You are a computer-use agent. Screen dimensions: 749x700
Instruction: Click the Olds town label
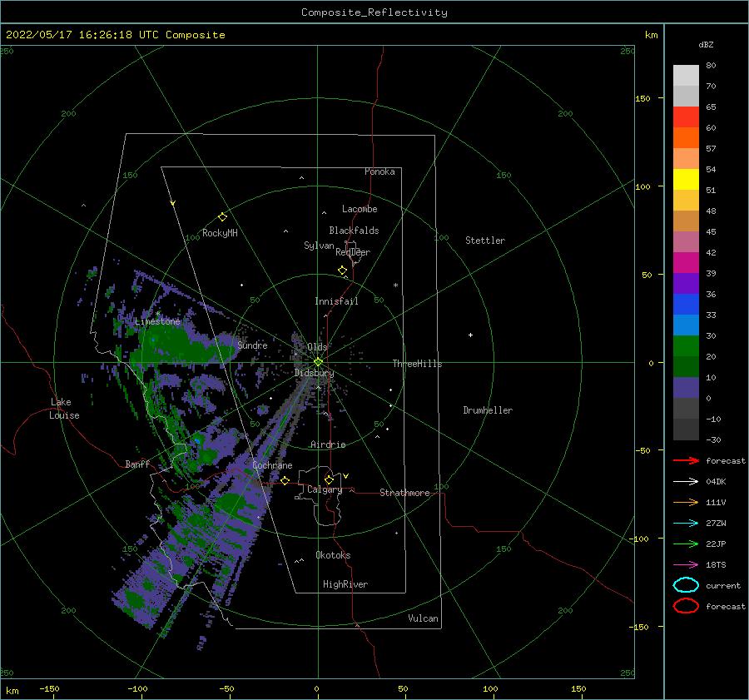[x=317, y=347]
